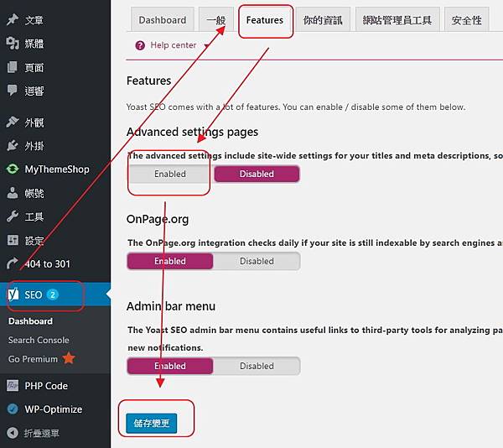Disable the Admin bar menu

coord(257,366)
